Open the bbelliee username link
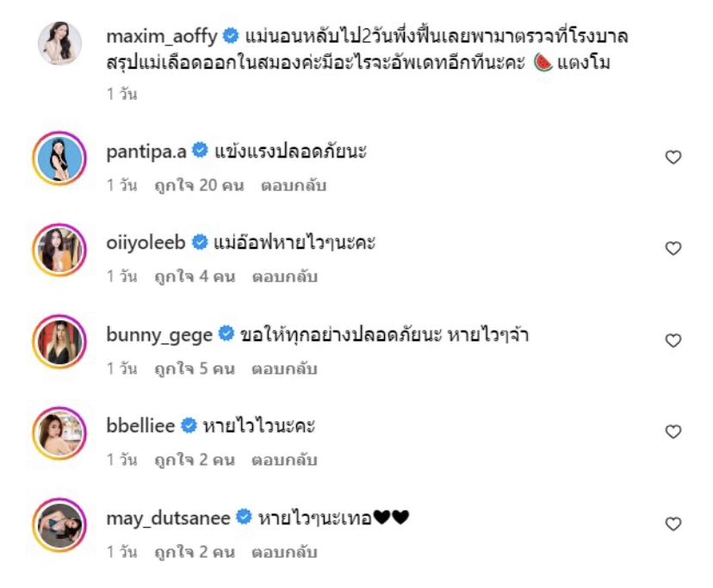Viewport: 713px width, 588px height. 140,426
